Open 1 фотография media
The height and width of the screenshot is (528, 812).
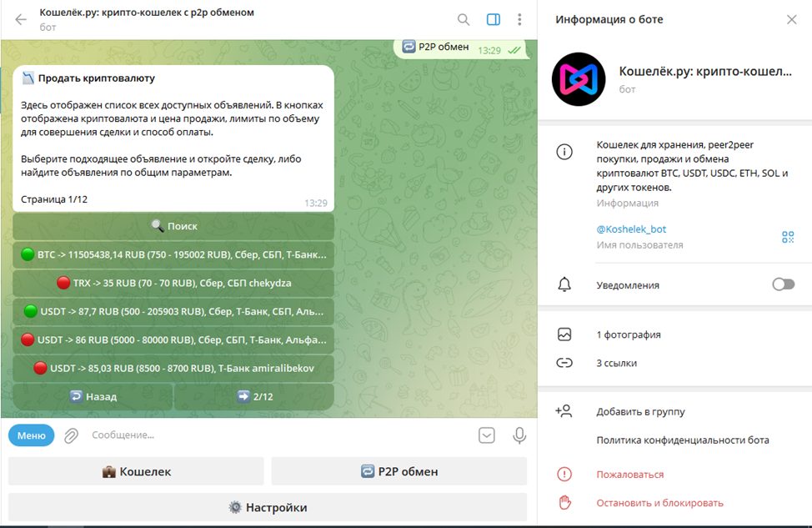tap(628, 334)
